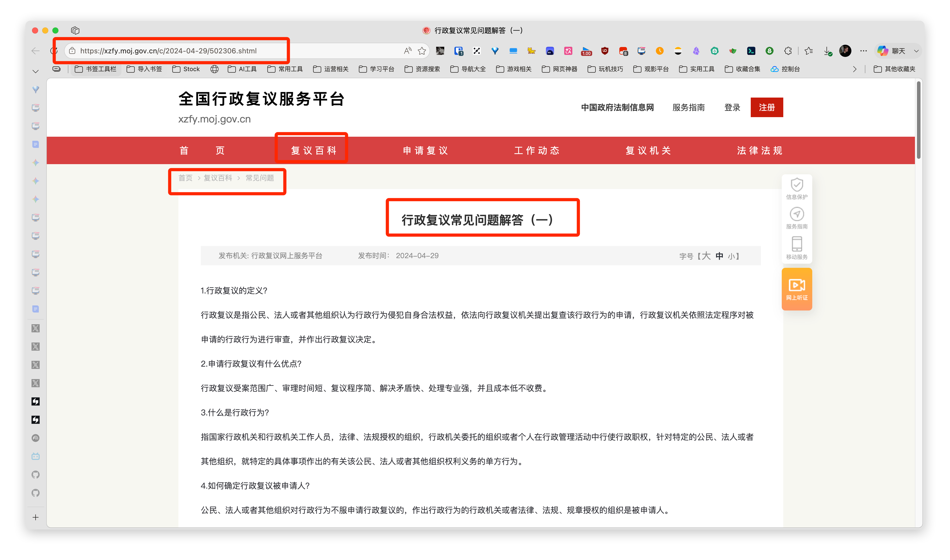Open the 网上听证 orange video button
The width and height of the screenshot is (950, 560).
click(797, 289)
